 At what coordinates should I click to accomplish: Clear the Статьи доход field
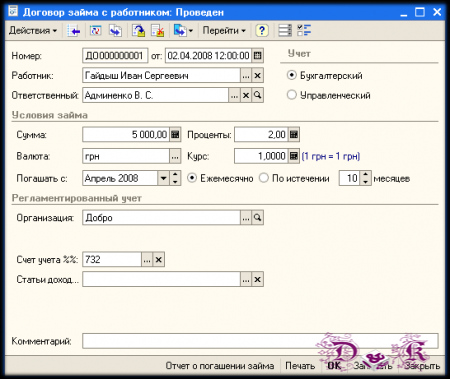point(257,279)
